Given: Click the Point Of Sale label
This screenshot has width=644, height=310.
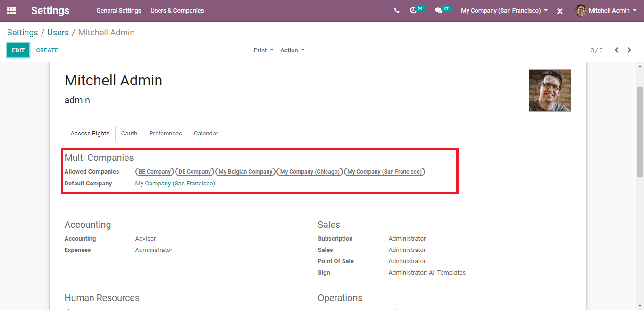Looking at the screenshot, I should [335, 261].
